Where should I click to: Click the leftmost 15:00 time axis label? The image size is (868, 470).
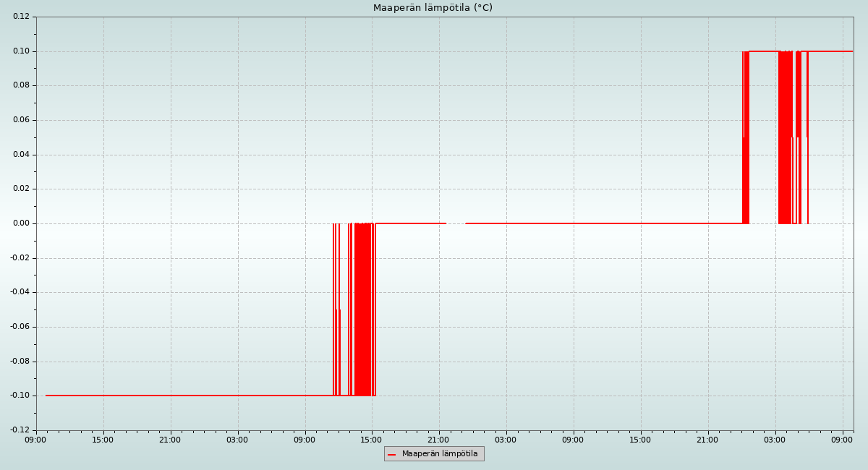coord(103,440)
